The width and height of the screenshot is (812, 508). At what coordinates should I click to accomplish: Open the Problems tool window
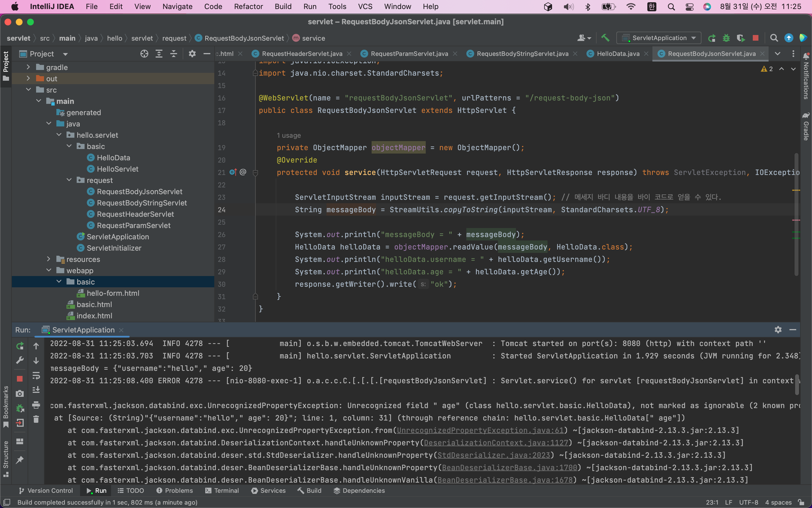175,491
